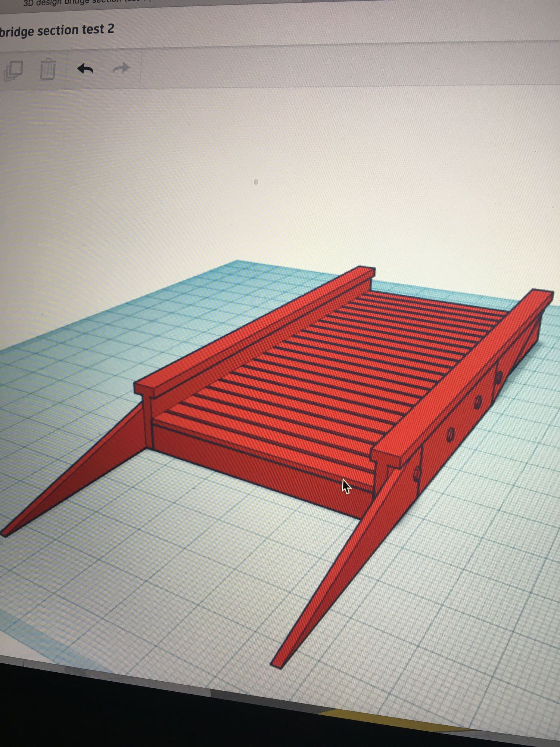Screen dimensions: 560x747
Task: Click the greyed-out Redo arrow
Action: click(121, 68)
